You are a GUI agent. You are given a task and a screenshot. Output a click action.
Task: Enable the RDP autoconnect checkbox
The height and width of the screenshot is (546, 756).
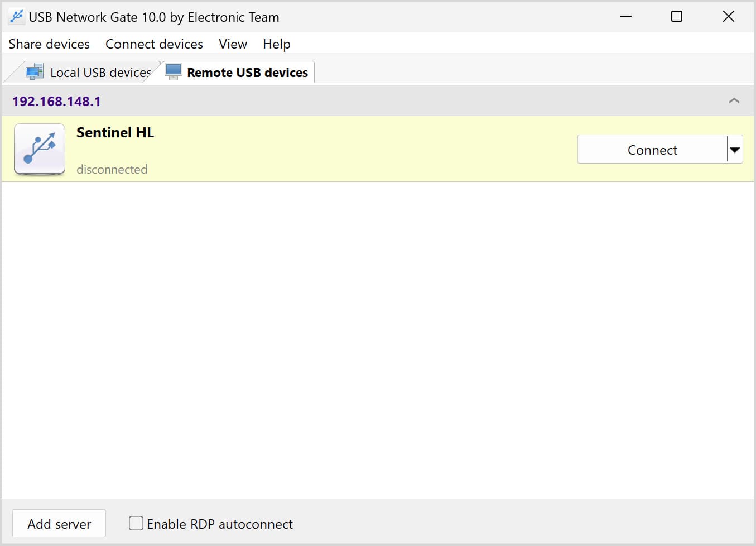click(x=136, y=523)
